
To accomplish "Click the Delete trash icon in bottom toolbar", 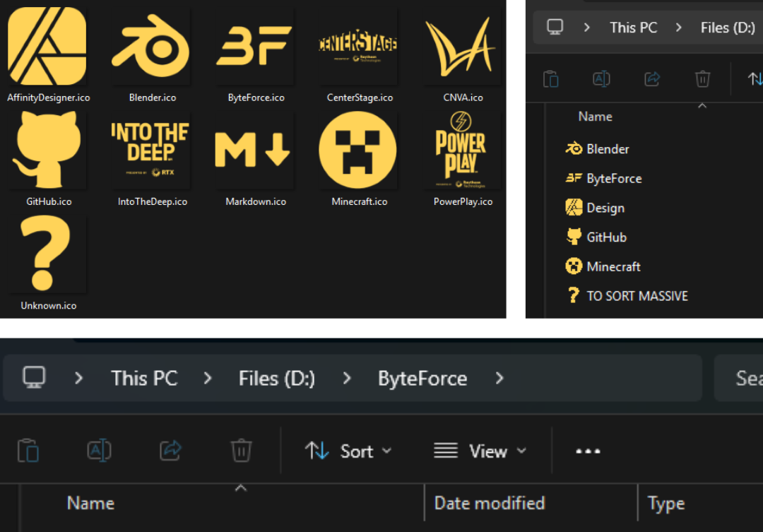I will tap(241, 450).
